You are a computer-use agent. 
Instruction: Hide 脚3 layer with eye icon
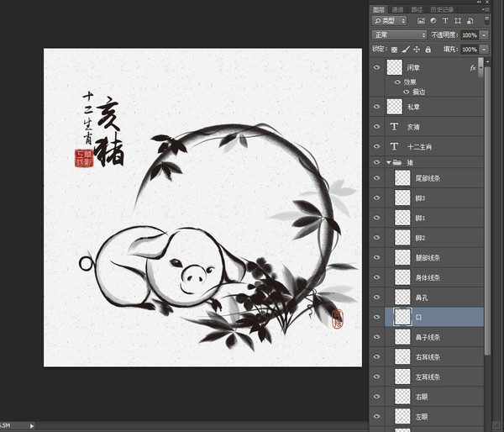tap(376, 198)
